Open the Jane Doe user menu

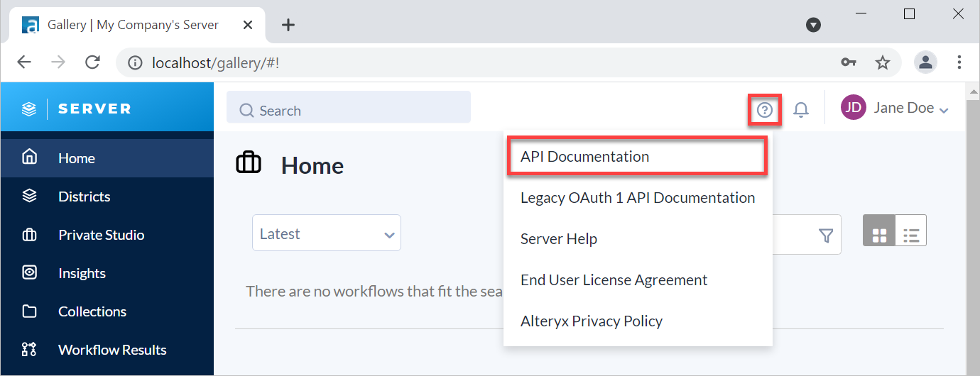point(895,109)
